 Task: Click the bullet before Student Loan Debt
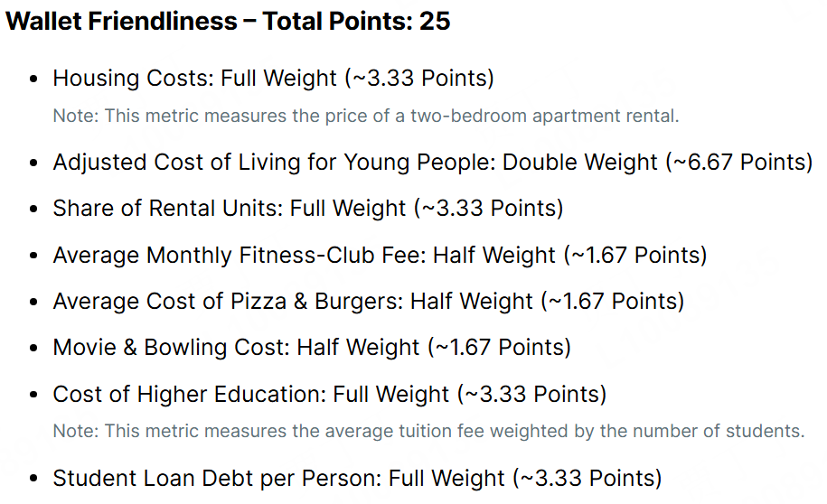pos(34,479)
